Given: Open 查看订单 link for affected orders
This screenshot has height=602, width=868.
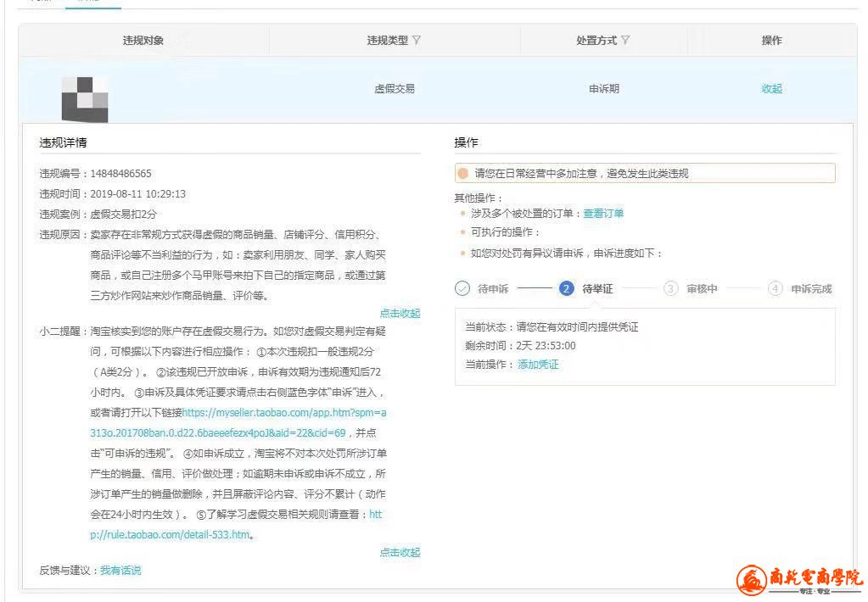Looking at the screenshot, I should [x=603, y=214].
